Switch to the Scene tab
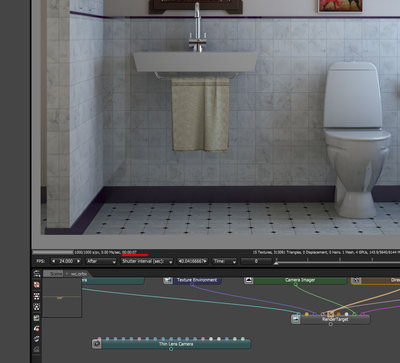Screen dimensions: 400x363 point(55,274)
